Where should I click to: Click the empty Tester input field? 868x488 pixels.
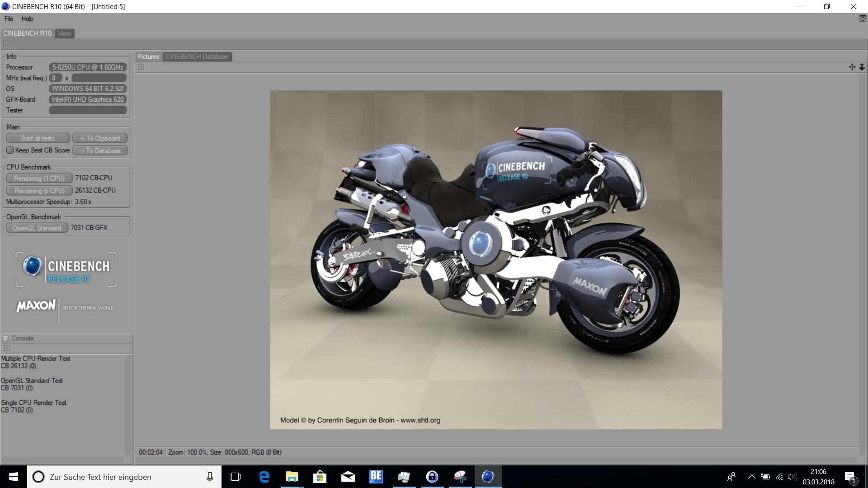[88, 110]
